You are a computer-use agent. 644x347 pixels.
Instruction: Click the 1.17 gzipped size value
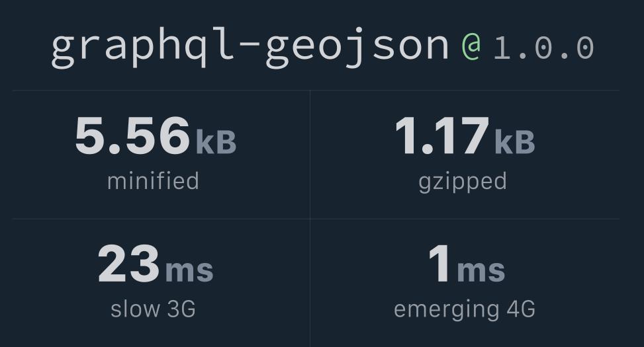point(442,135)
